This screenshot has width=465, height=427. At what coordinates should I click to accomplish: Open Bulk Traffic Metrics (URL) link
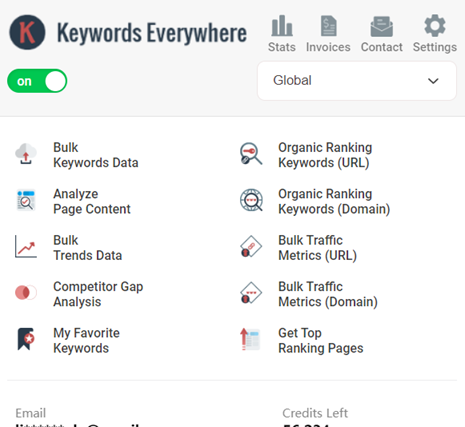point(317,248)
